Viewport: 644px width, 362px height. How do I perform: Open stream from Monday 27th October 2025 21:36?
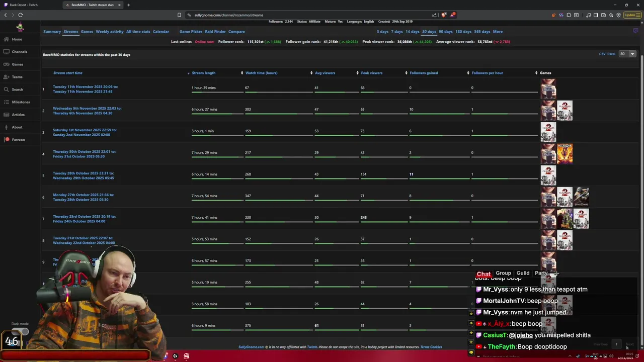click(84, 197)
